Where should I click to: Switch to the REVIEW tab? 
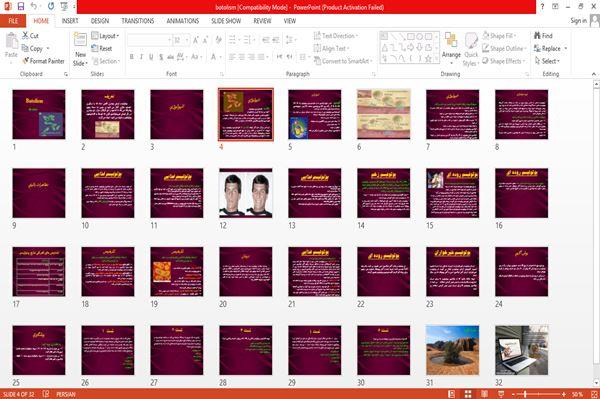(262, 21)
